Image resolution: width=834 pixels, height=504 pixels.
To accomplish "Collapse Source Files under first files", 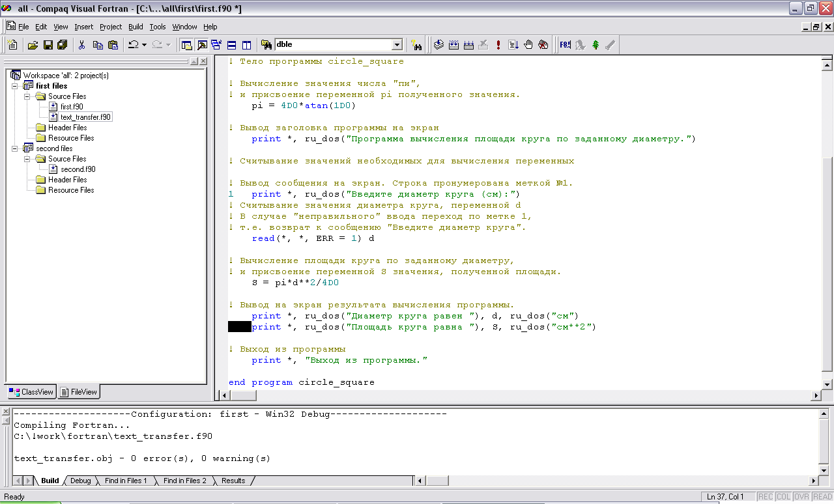I will click(x=27, y=96).
